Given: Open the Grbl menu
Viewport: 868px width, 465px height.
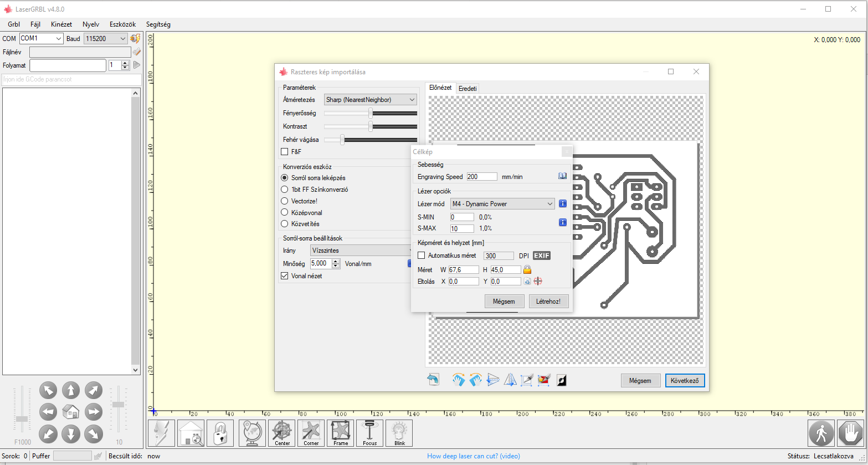Looking at the screenshot, I should (x=14, y=24).
